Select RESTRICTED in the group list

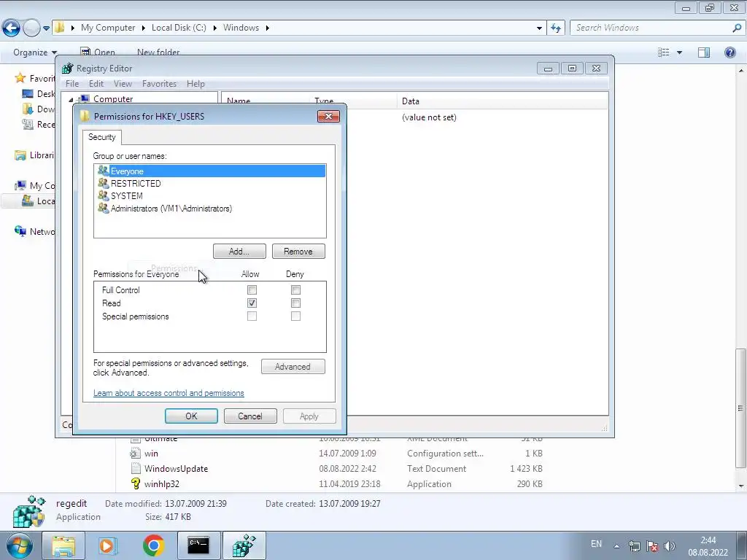coord(210,183)
